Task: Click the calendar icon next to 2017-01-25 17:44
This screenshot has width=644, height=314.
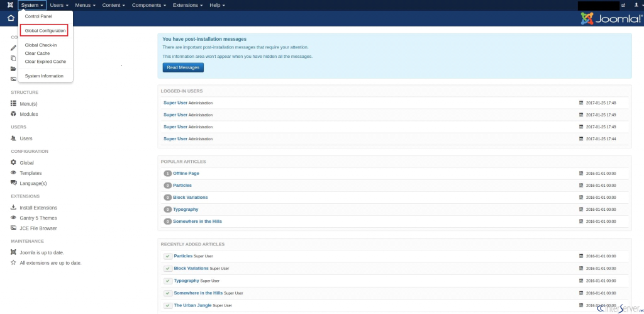Action: coord(580,139)
